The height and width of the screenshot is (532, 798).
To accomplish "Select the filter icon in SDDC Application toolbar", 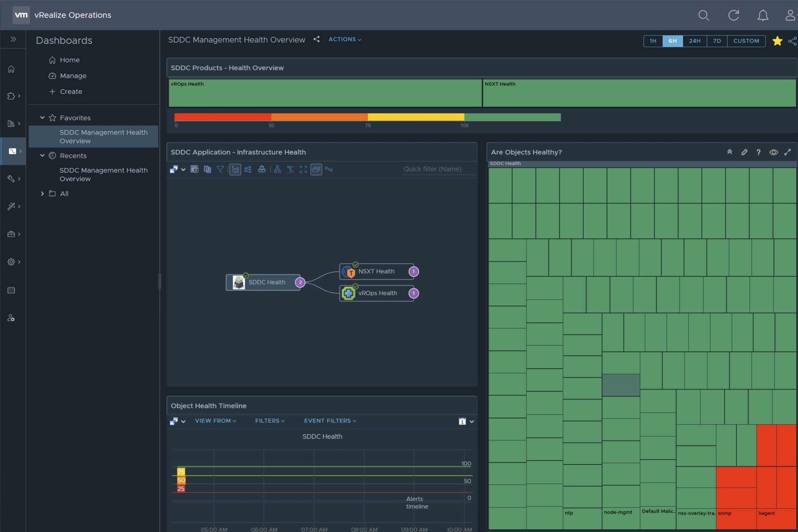I will click(221, 170).
